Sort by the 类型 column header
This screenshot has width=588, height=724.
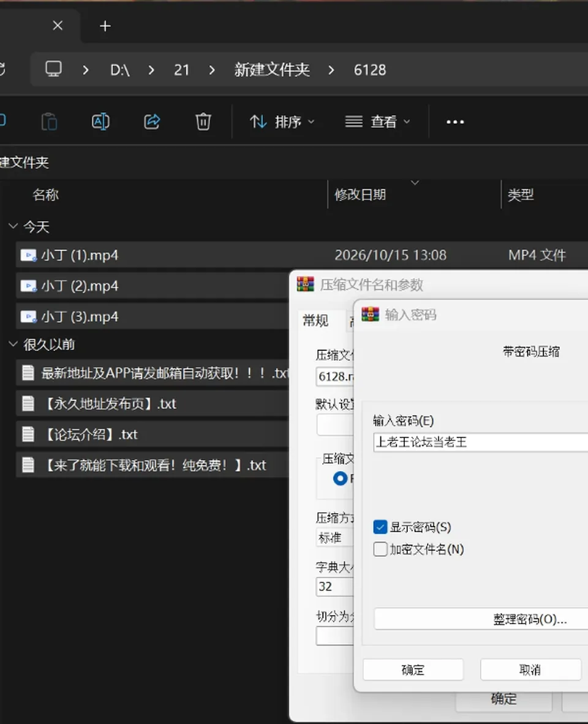(x=521, y=194)
